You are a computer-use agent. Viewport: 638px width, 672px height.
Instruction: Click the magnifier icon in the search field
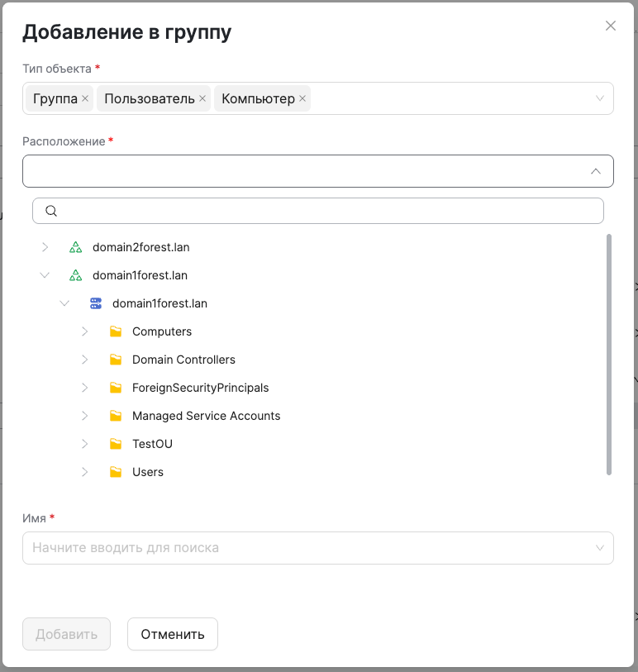(x=50, y=211)
